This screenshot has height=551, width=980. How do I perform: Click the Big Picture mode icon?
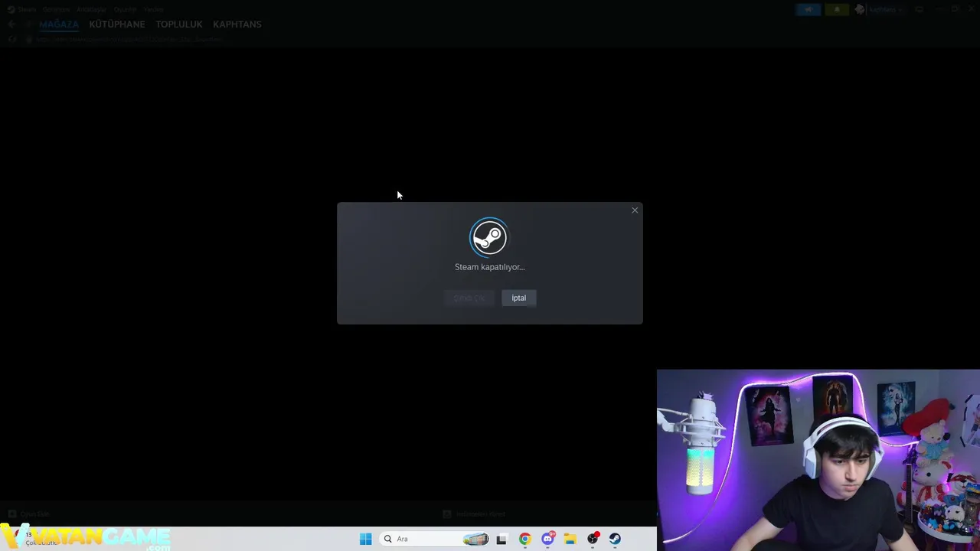pyautogui.click(x=920, y=10)
